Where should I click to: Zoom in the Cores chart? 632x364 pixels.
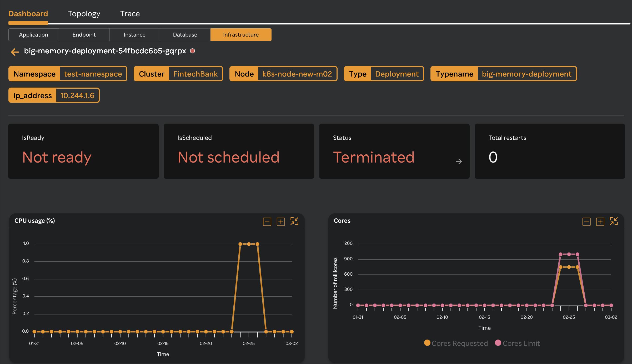pos(600,222)
